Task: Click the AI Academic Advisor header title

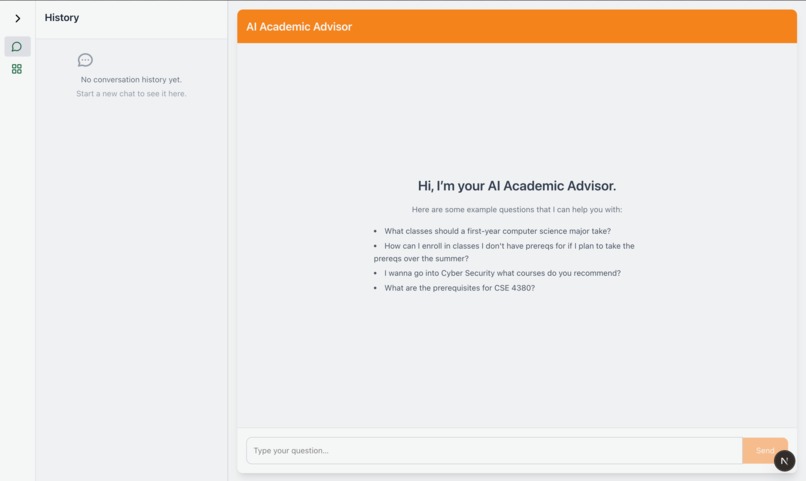Action: click(x=299, y=27)
